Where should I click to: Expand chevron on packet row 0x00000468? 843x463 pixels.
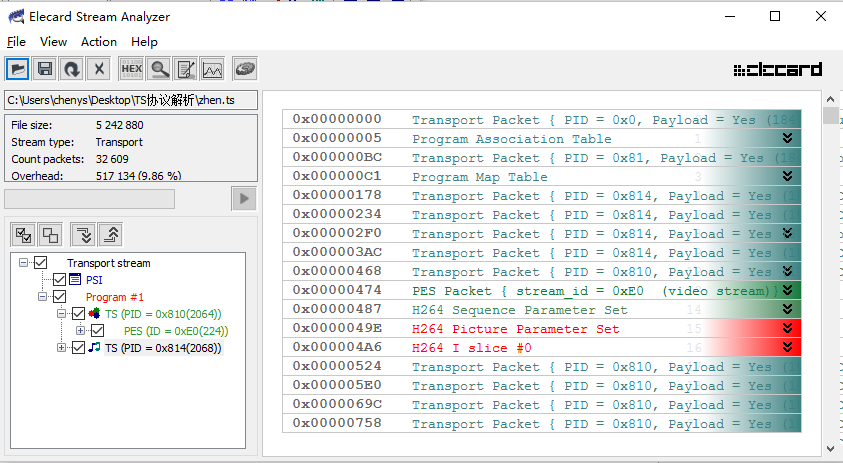pos(788,271)
